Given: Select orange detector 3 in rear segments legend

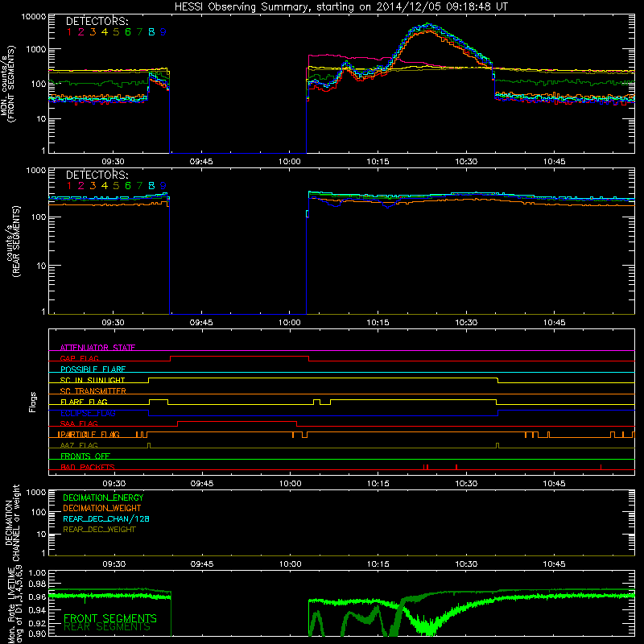Looking at the screenshot, I should click(x=93, y=186).
